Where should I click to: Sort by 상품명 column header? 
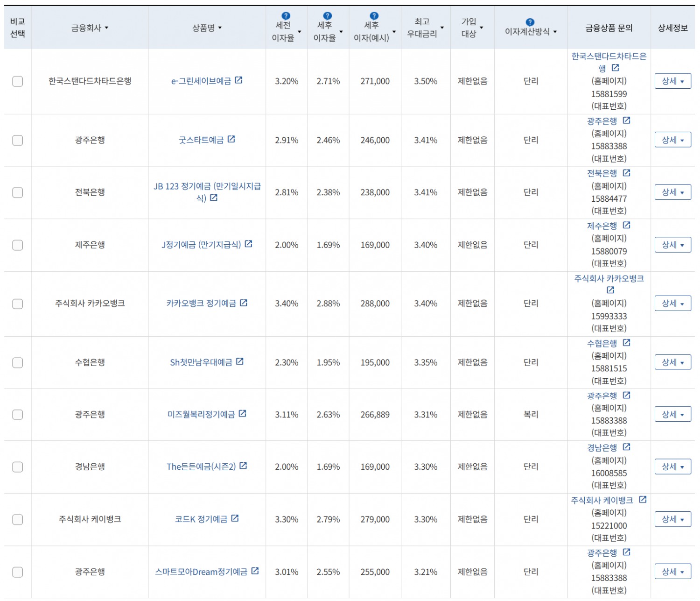pos(207,28)
